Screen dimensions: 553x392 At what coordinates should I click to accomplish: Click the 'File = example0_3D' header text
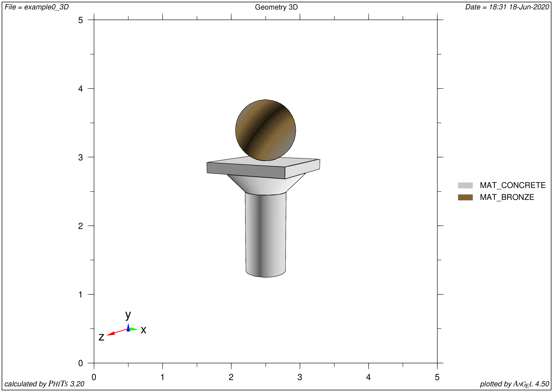(37, 7)
